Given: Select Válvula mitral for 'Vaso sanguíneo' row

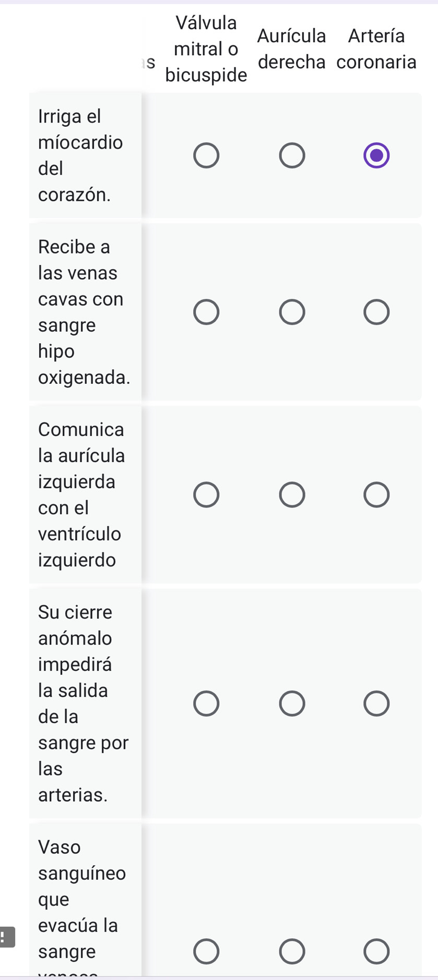Looking at the screenshot, I should tap(206, 951).
